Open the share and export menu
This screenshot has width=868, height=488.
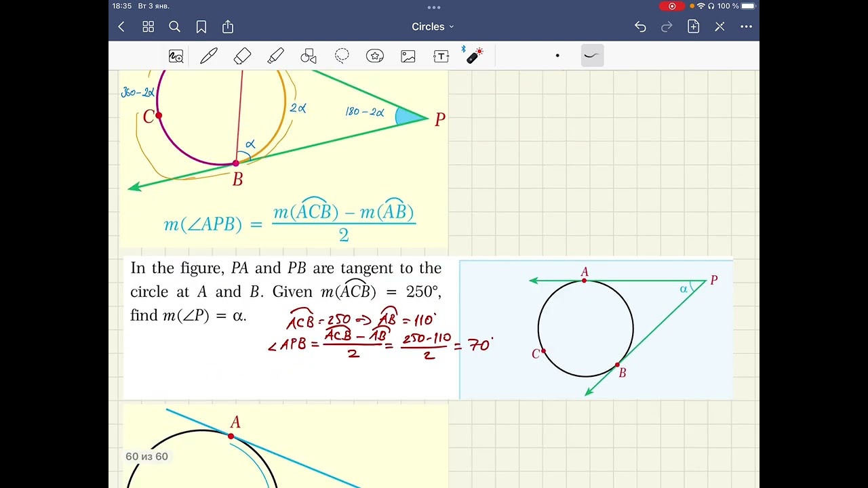[x=228, y=26]
